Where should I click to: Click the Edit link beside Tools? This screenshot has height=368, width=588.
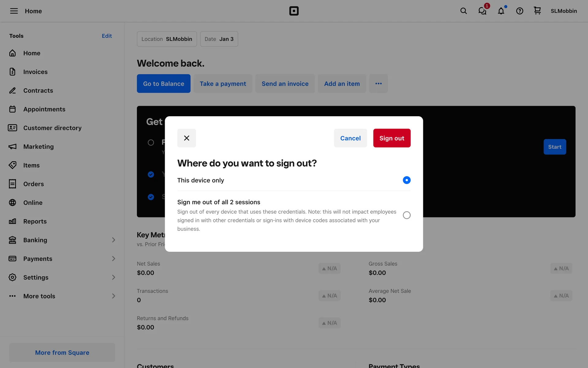[x=107, y=36]
